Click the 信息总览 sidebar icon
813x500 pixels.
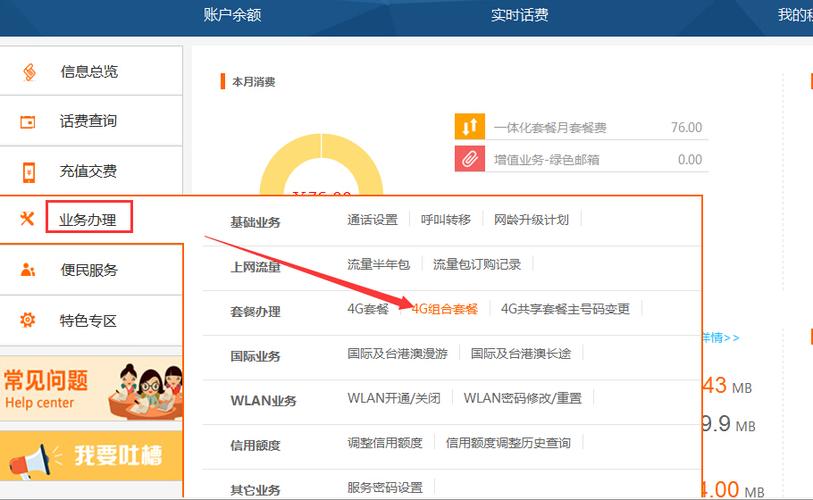pos(30,72)
